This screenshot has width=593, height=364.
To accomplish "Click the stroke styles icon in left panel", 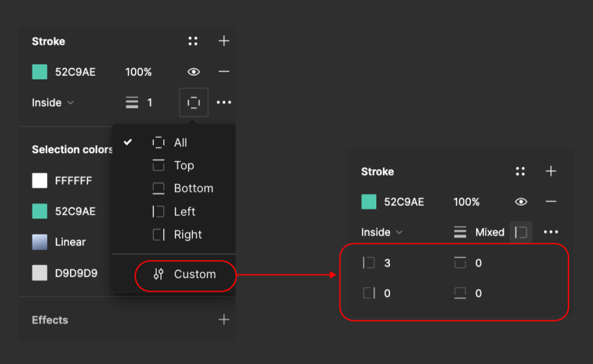I will (193, 41).
